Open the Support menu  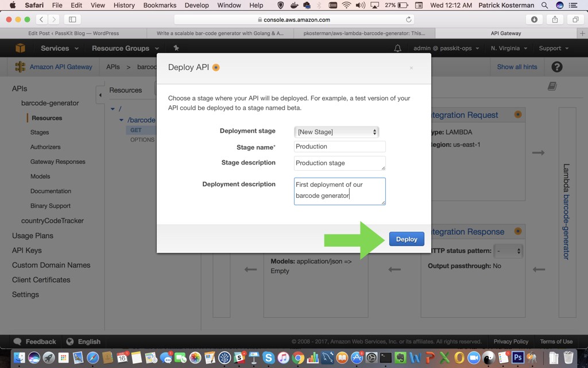554,48
